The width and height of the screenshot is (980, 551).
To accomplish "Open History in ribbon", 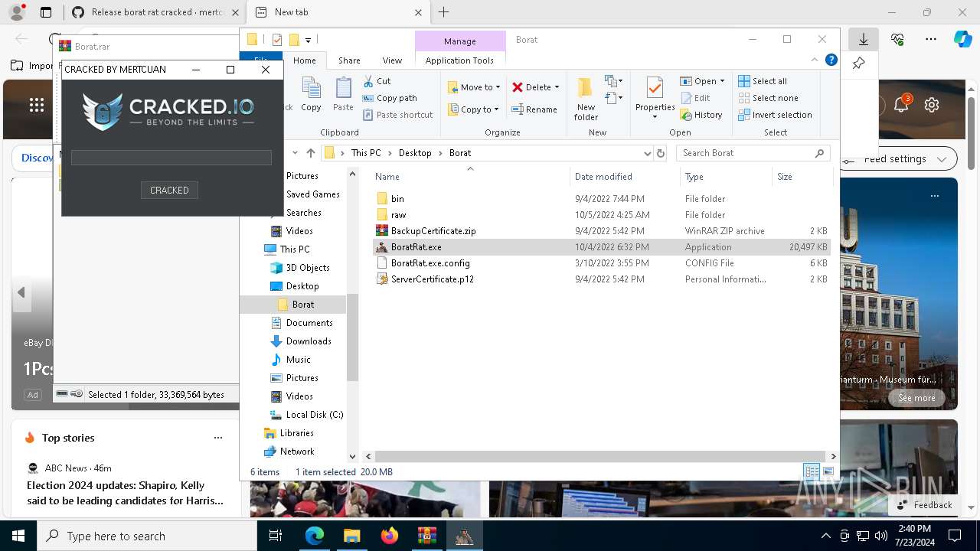I will [x=701, y=115].
